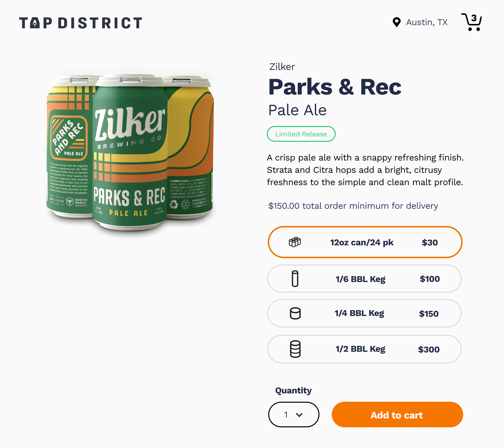Image resolution: width=504 pixels, height=448 pixels.
Task: Click the 1/2 BBL stacked keg icon
Action: (295, 349)
